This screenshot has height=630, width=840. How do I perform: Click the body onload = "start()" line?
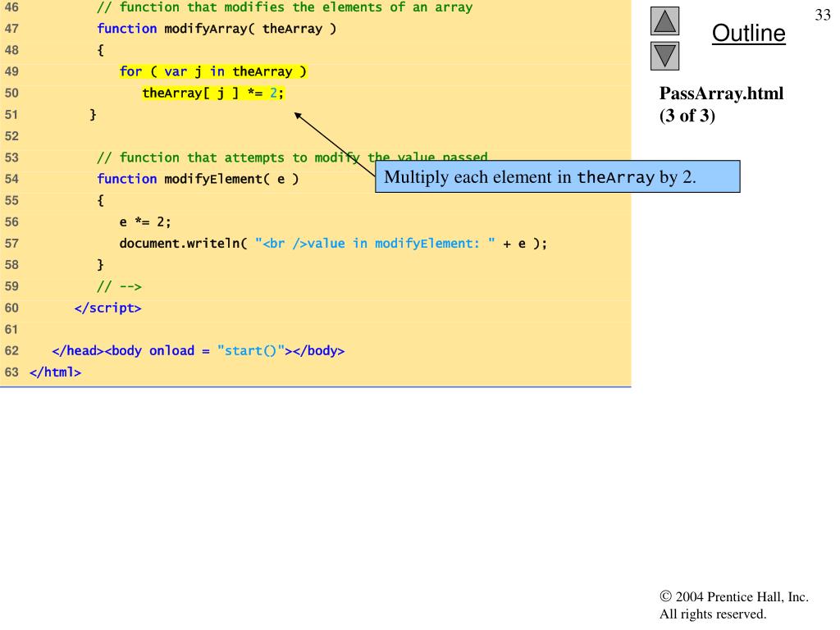[199, 351]
